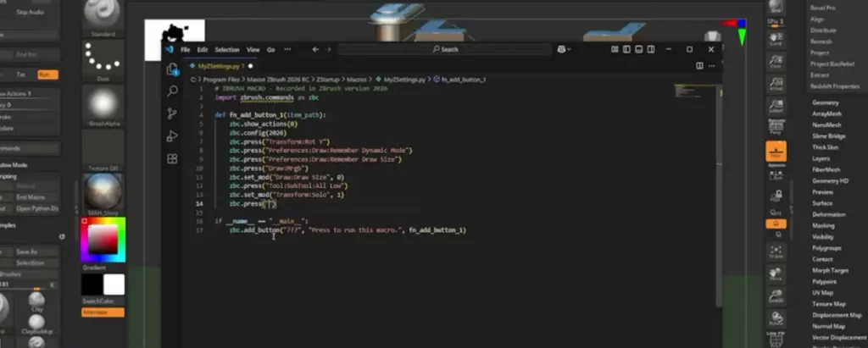Select the Standard brush thumbnail
Screen dimensions: 868x348
click(102, 17)
